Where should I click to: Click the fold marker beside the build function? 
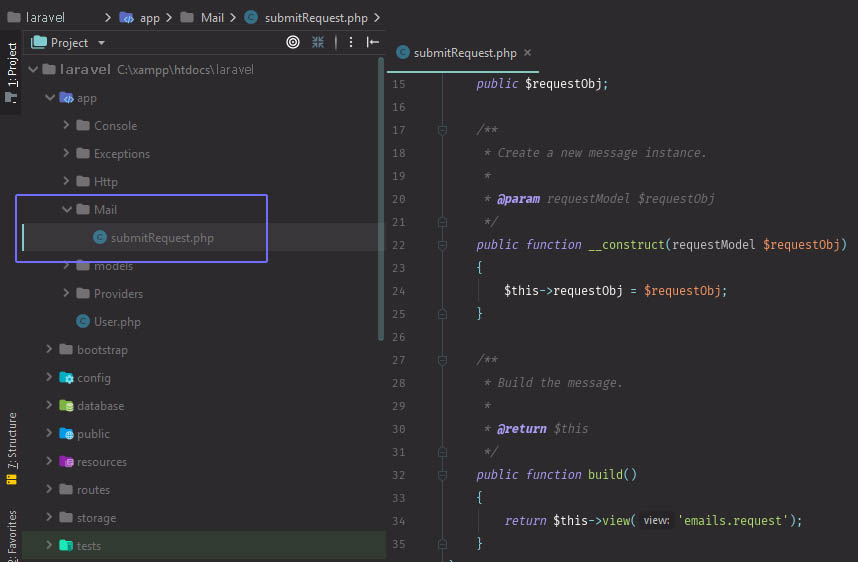click(x=442, y=475)
